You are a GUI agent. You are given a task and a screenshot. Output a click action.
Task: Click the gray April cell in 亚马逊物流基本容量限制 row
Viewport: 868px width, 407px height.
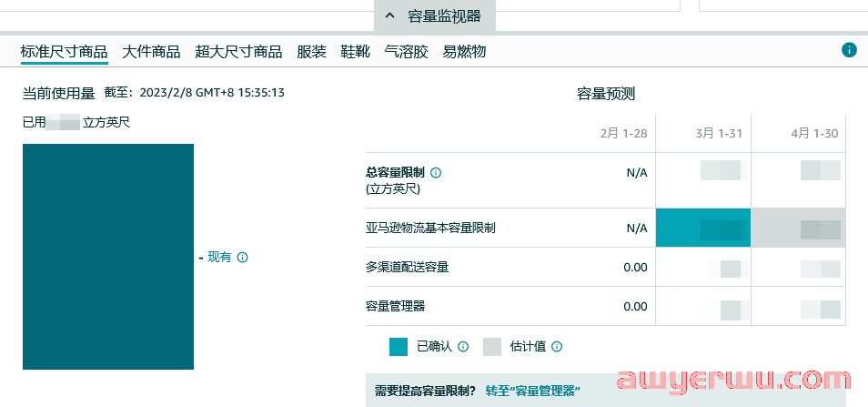click(798, 228)
